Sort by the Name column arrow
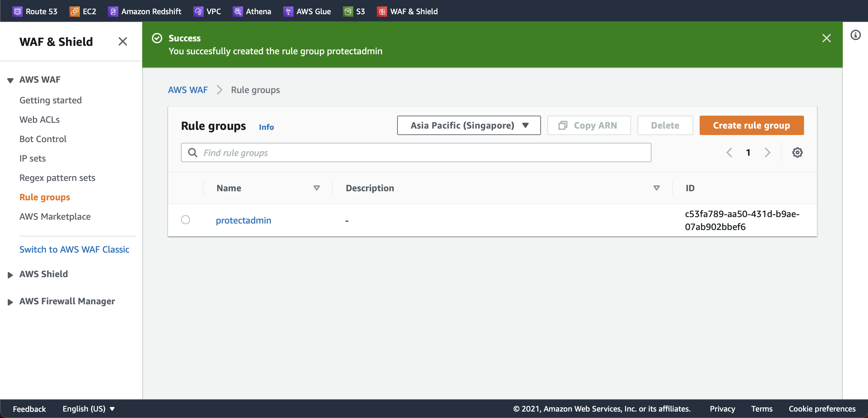Viewport: 868px width, 418px height. tap(316, 188)
